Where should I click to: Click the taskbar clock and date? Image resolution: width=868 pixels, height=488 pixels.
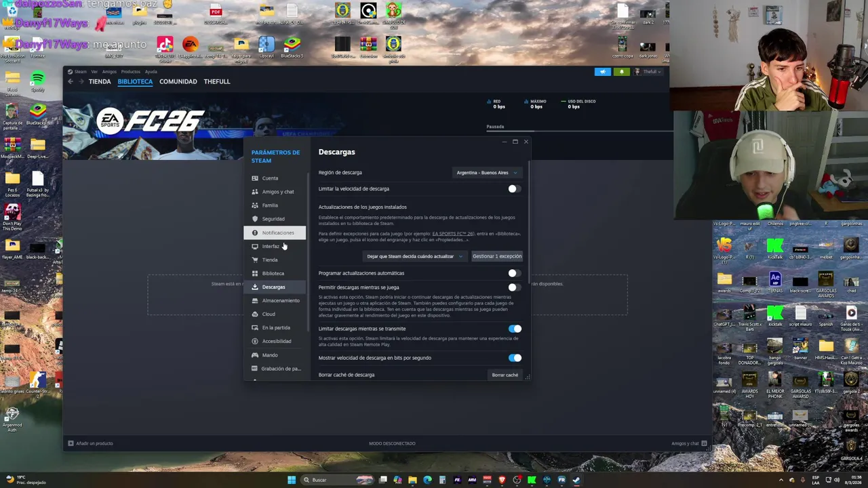point(852,480)
